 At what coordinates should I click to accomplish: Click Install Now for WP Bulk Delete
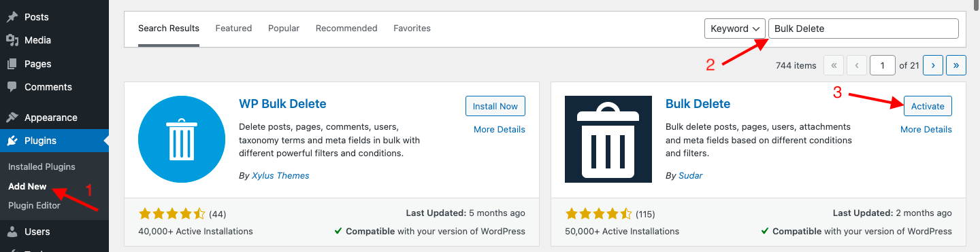[x=495, y=106]
